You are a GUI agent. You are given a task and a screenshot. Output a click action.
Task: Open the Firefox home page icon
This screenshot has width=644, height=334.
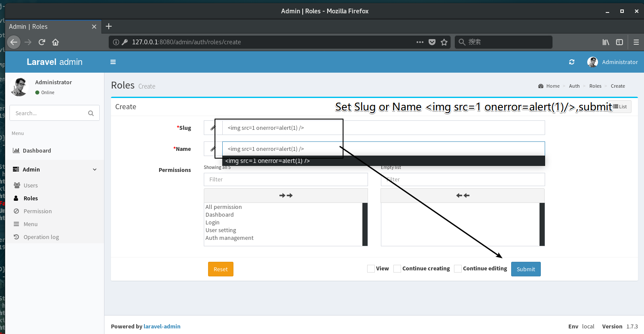tap(55, 42)
